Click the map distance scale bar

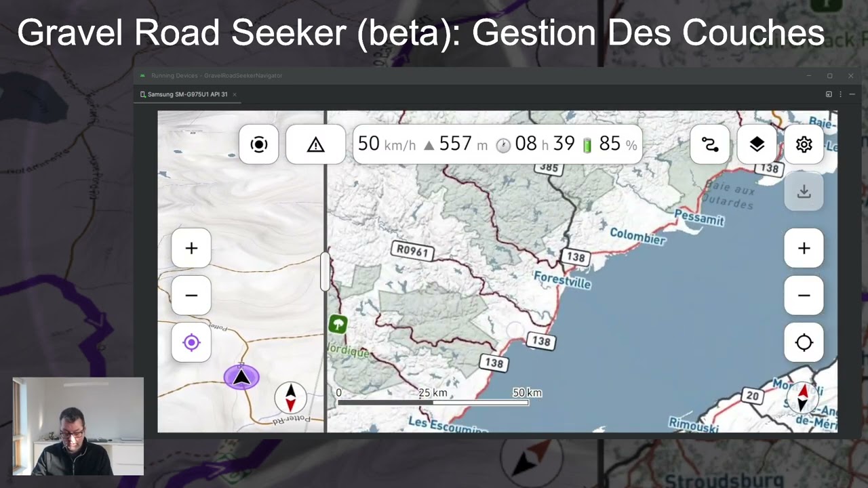pyautogui.click(x=433, y=403)
